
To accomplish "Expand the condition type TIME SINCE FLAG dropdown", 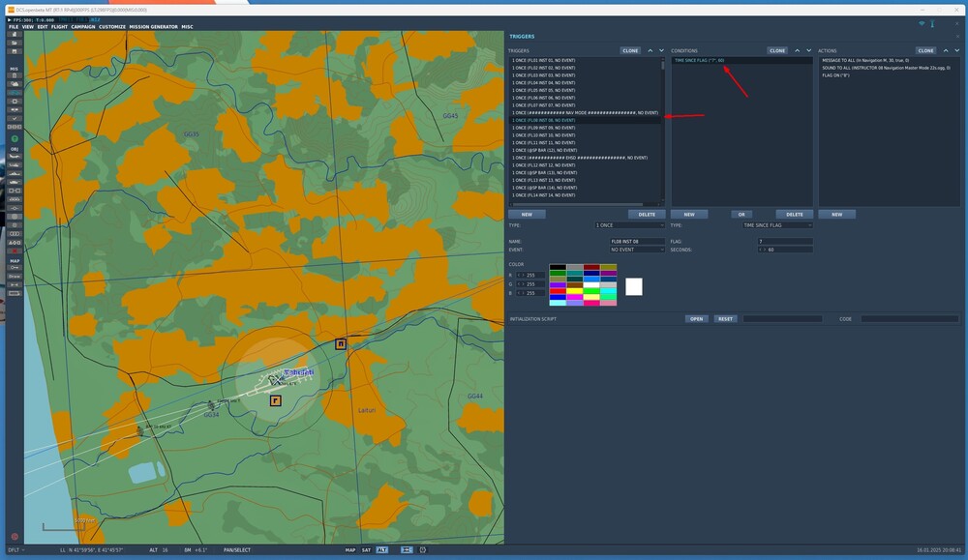I will click(777, 225).
